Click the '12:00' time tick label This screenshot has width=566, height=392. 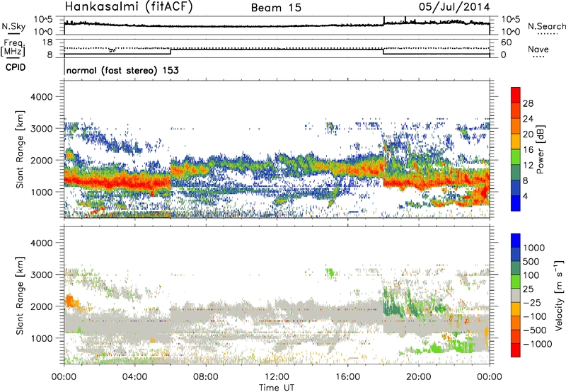[x=277, y=377]
